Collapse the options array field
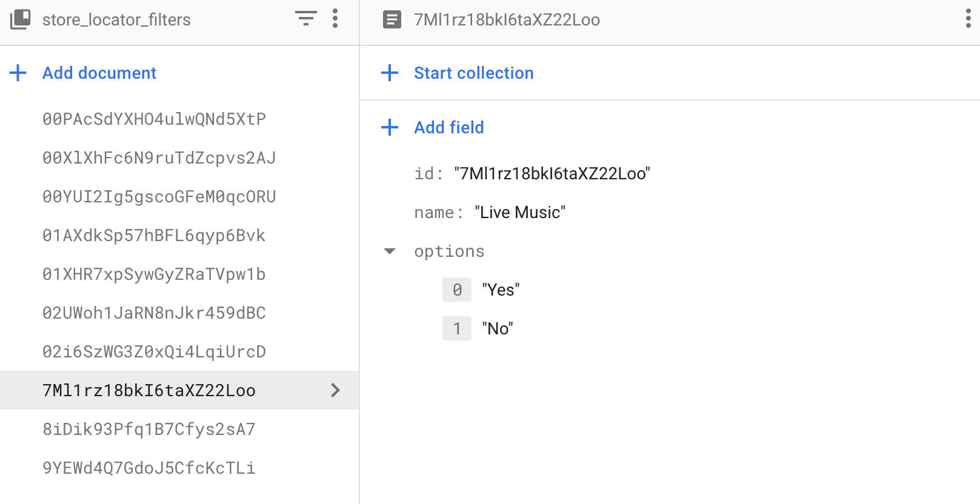The image size is (980, 504). (390, 251)
